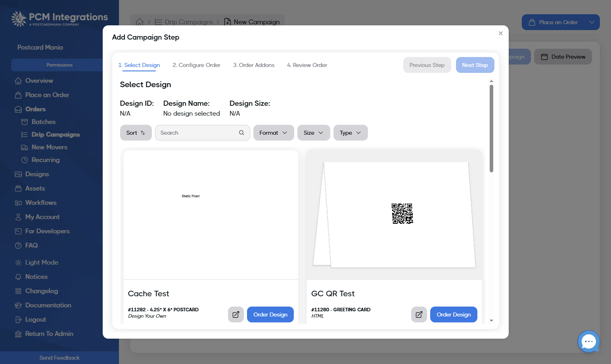Order Design for Cache Test

pyautogui.click(x=270, y=314)
